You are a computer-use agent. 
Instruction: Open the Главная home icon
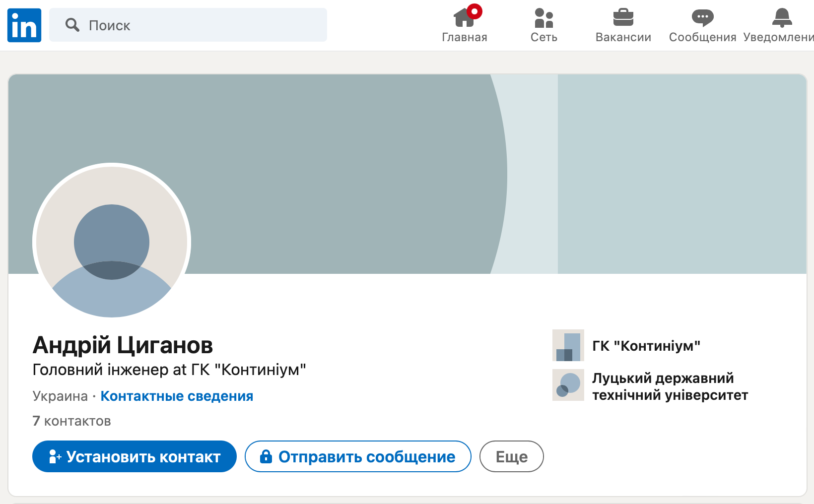click(x=464, y=19)
